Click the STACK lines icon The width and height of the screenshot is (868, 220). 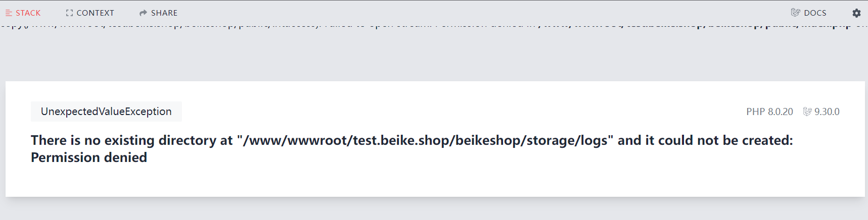(9, 13)
